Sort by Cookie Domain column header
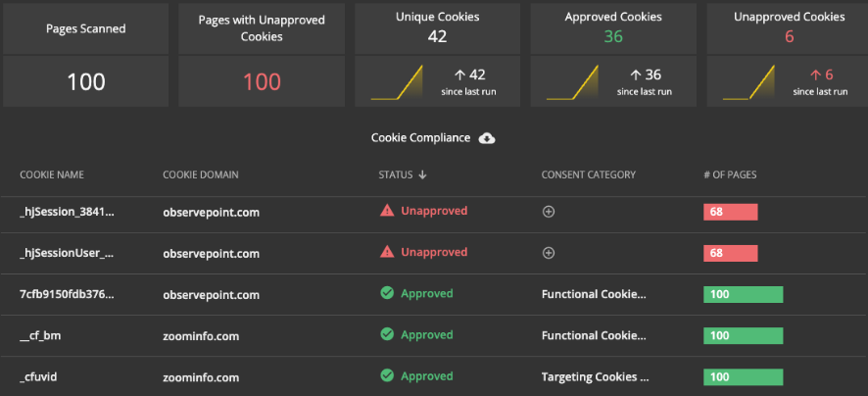This screenshot has width=868, height=396. (201, 175)
